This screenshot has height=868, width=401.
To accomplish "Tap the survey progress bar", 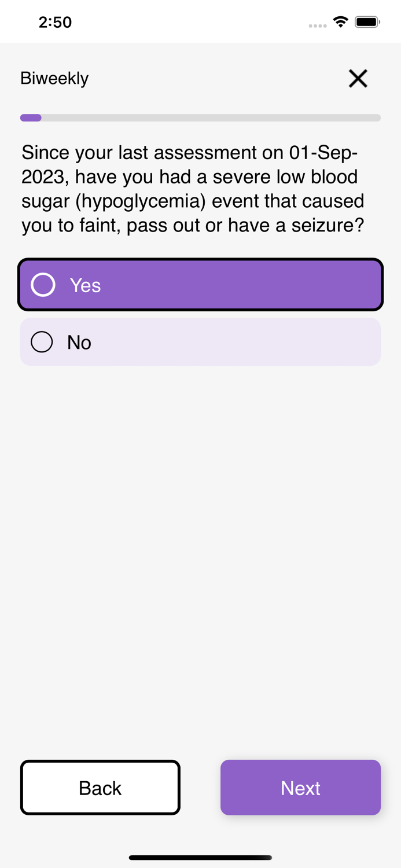I will click(x=200, y=117).
